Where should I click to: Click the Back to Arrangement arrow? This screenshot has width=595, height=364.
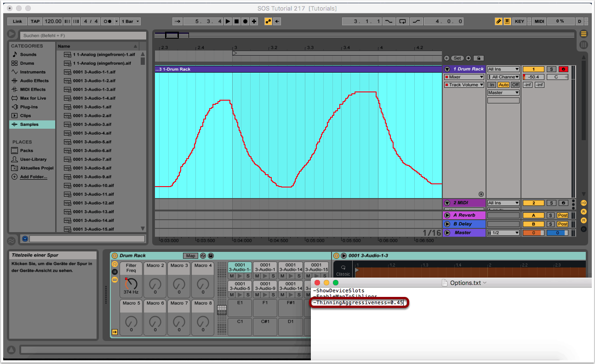[277, 22]
